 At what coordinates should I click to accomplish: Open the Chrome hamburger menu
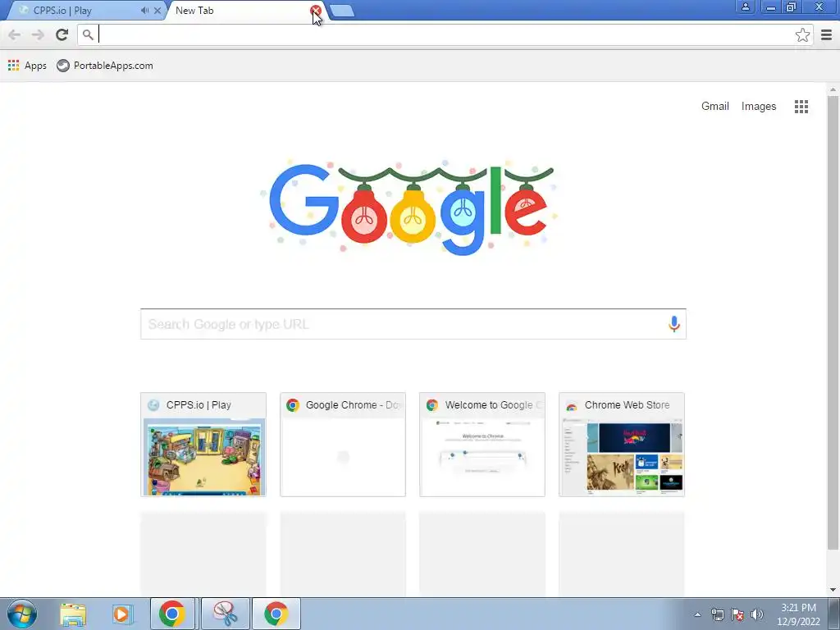coord(826,34)
